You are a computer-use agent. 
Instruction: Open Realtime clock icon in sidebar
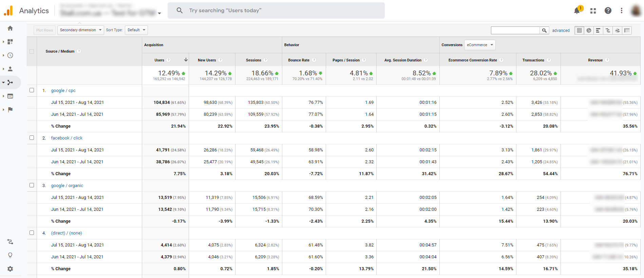[10, 55]
